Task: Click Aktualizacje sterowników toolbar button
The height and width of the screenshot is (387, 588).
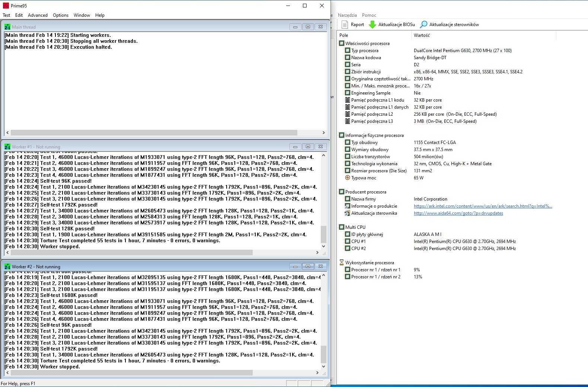Action: (x=449, y=25)
